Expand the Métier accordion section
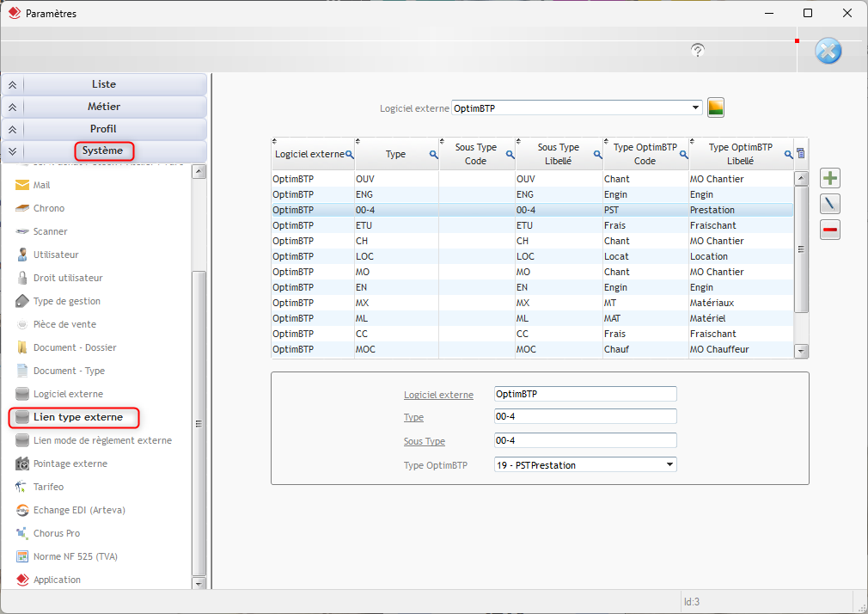Viewport: 868px width, 614px height. pyautogui.click(x=104, y=107)
